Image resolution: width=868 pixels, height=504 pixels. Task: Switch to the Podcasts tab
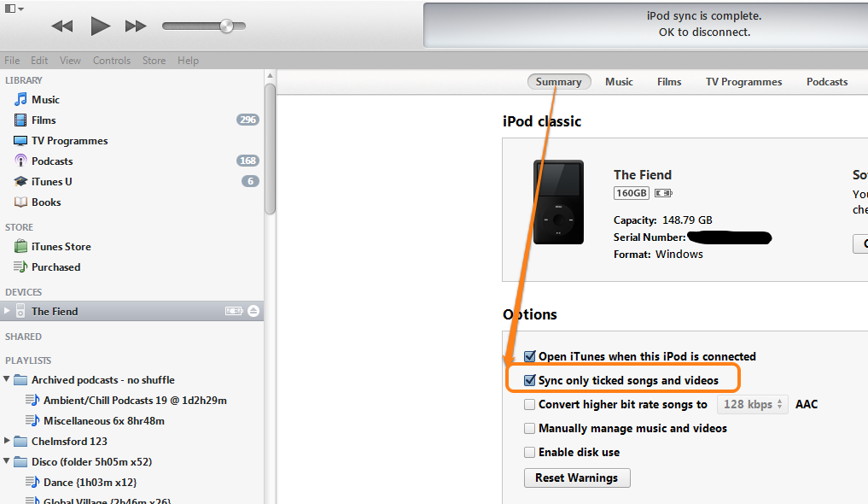coord(827,82)
